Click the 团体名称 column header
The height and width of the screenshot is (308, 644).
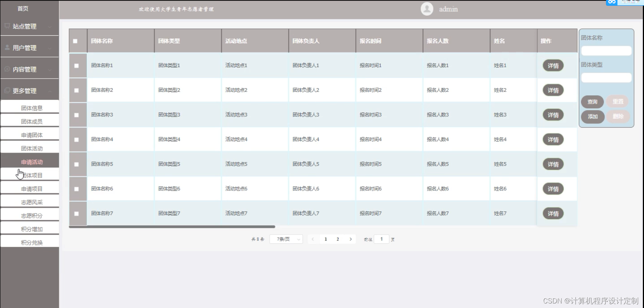(121, 41)
